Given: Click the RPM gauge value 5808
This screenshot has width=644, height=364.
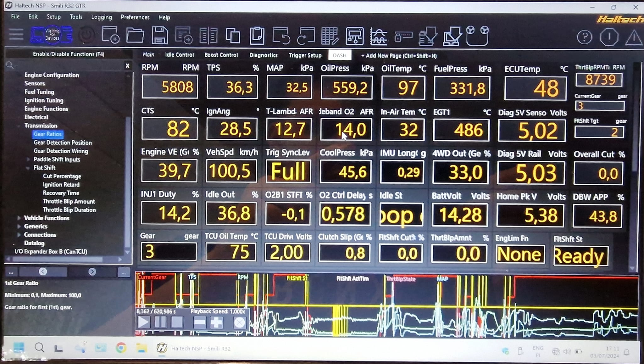Looking at the screenshot, I should pos(170,87).
